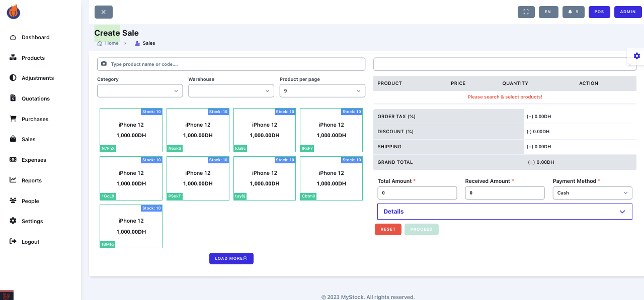
Task: Close the sidebar with the X button
Action: (x=104, y=12)
